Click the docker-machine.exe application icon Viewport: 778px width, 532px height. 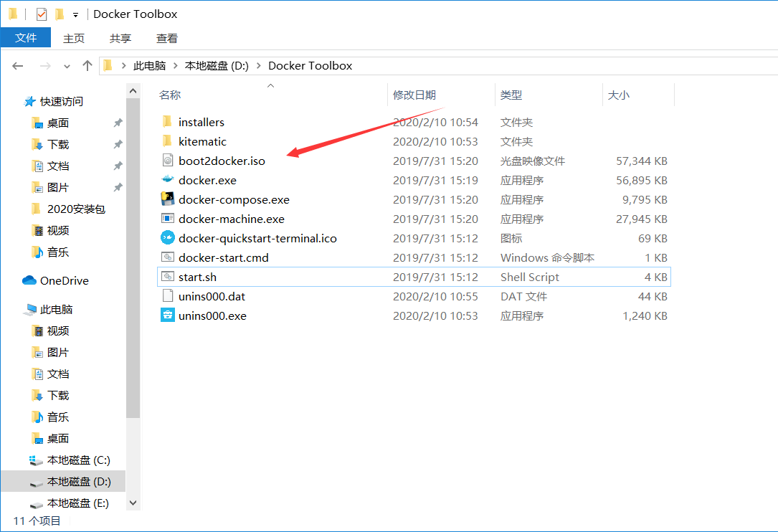tap(168, 219)
